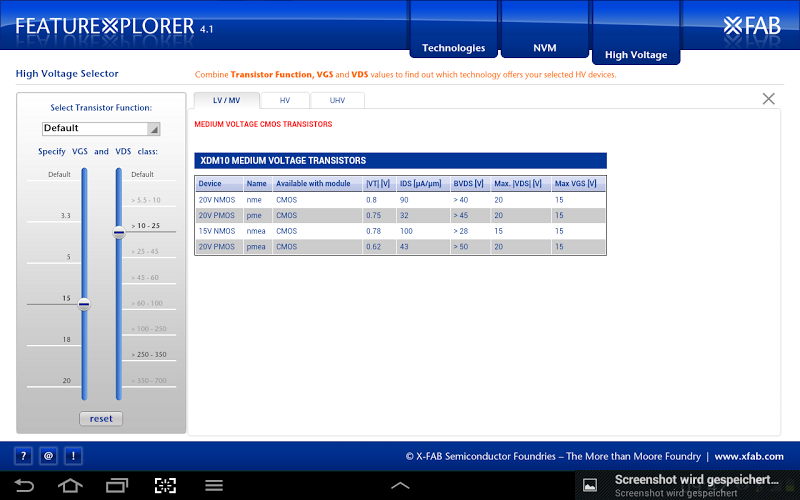Click the reset button
Screen dimensions: 800x500
point(101,419)
